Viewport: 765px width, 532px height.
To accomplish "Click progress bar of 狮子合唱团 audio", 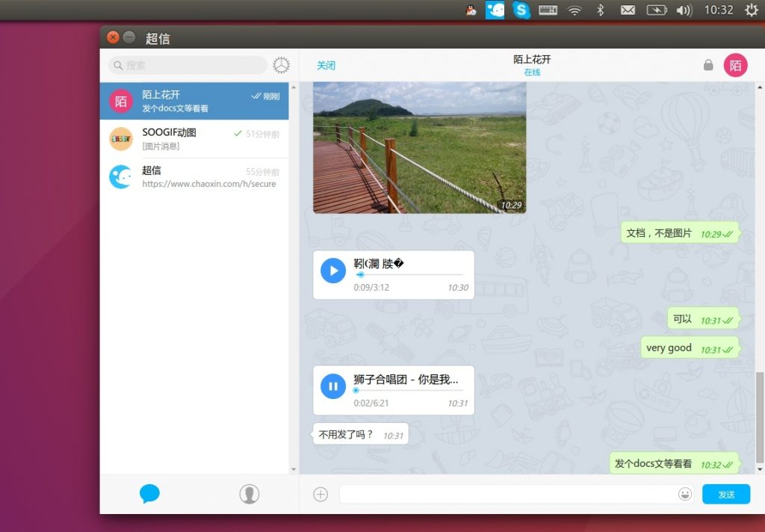I will pyautogui.click(x=409, y=390).
